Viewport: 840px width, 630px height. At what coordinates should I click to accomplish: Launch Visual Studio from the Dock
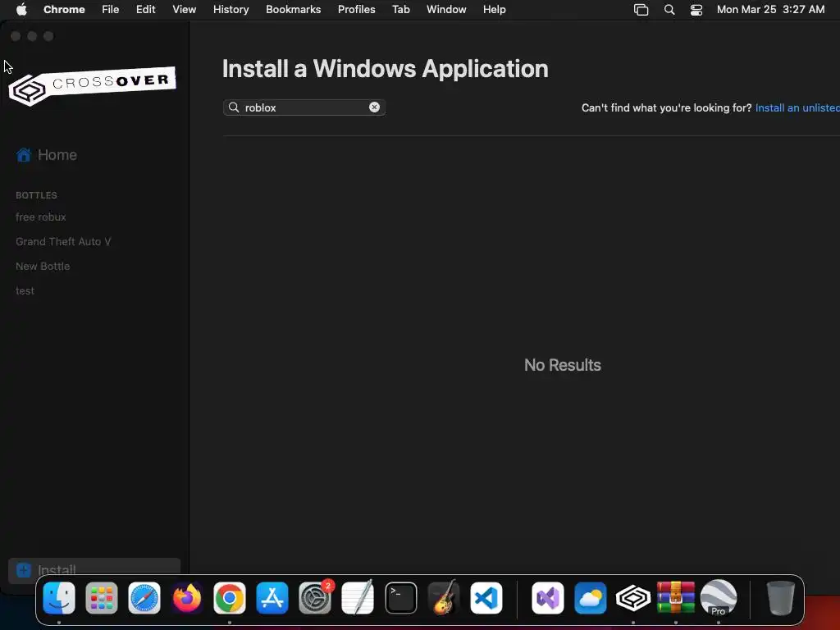tap(547, 598)
